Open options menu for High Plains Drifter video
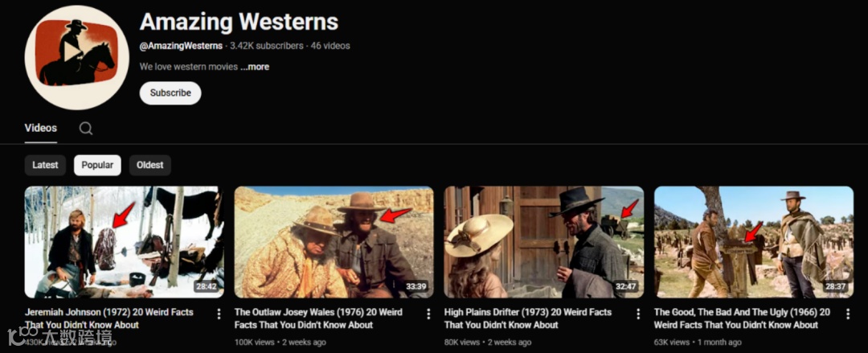The width and height of the screenshot is (868, 353). tap(637, 314)
